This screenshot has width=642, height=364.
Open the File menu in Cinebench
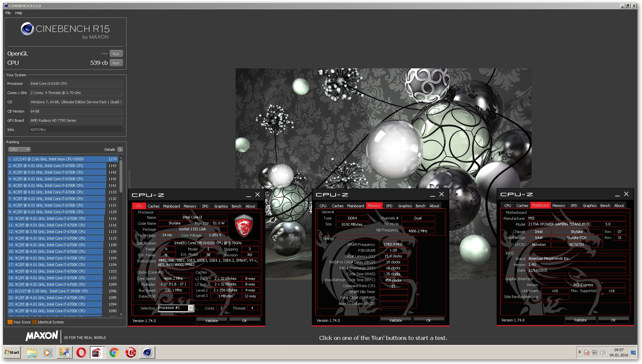pos(8,13)
